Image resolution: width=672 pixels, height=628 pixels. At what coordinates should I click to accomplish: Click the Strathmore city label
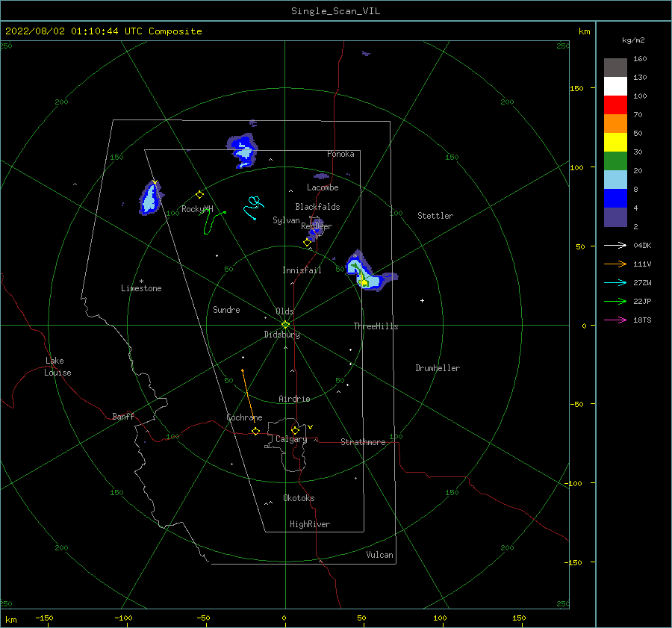363,442
